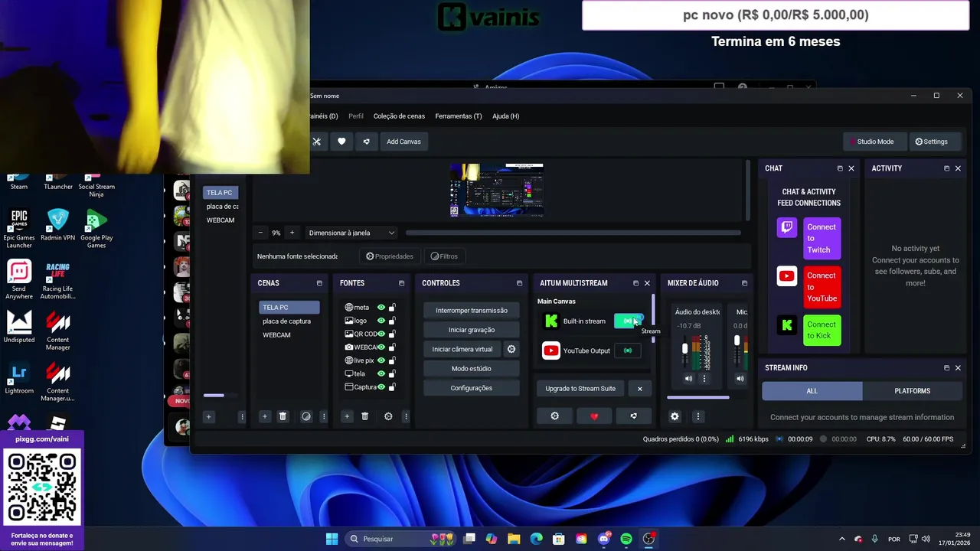The height and width of the screenshot is (551, 980).
Task: Click Upgrade to Stream Suite
Action: coord(580,389)
